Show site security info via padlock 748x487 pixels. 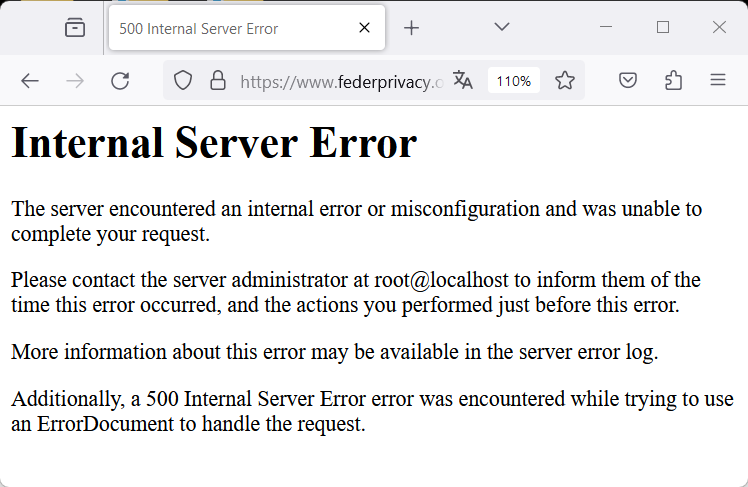coord(217,81)
